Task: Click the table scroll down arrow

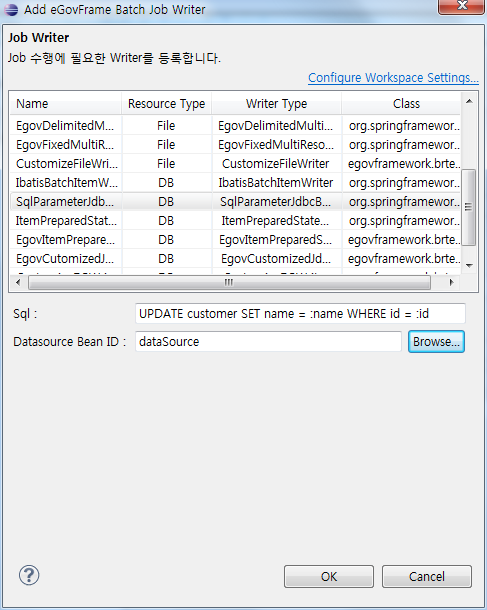Action: pyautogui.click(x=469, y=266)
